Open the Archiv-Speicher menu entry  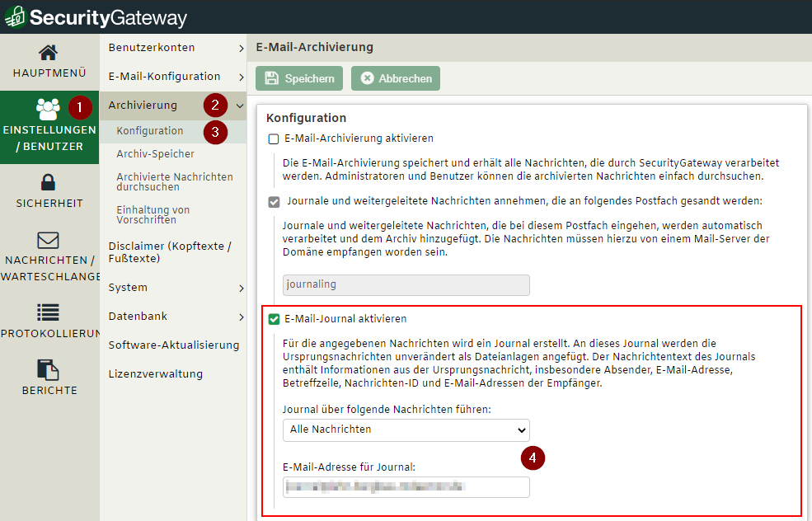click(155, 154)
